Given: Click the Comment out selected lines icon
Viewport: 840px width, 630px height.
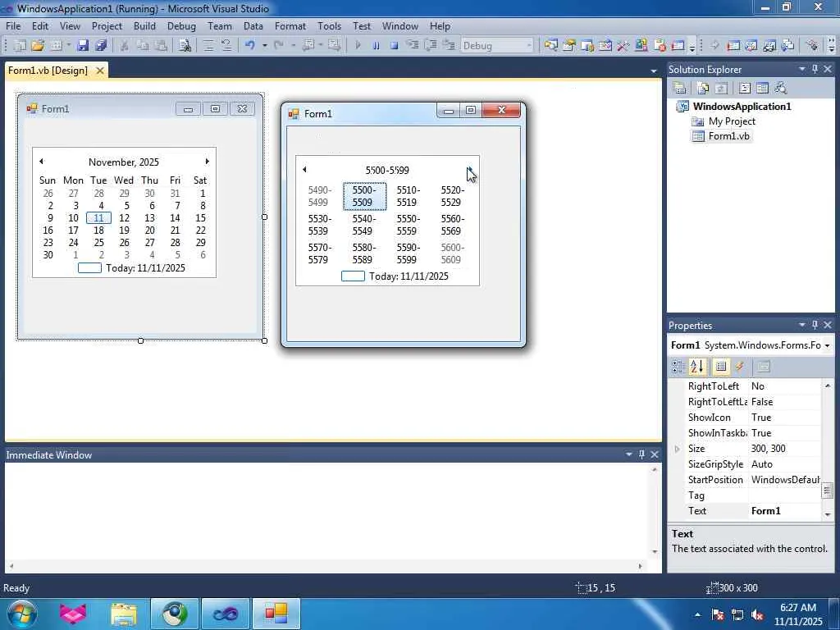Looking at the screenshot, I should click(x=208, y=46).
